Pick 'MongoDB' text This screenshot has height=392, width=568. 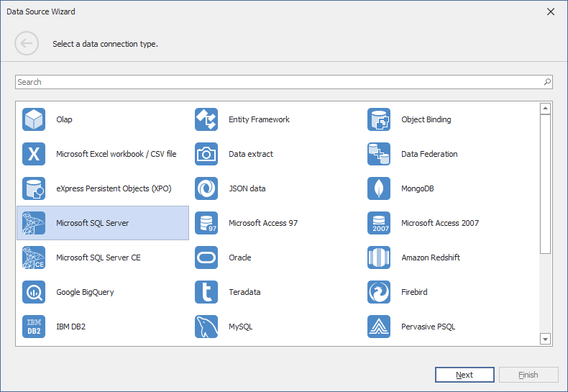(x=417, y=188)
